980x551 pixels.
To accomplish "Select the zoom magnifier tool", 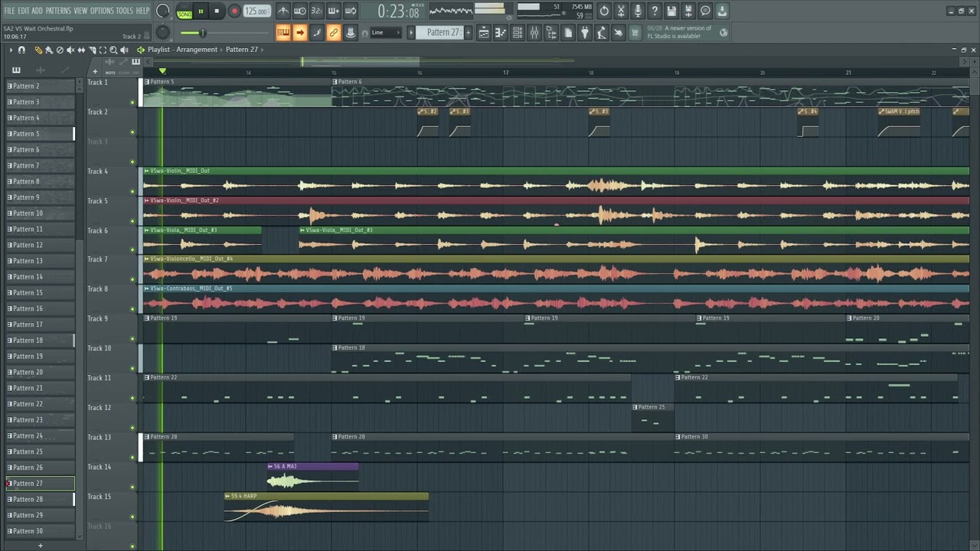I will click(113, 50).
